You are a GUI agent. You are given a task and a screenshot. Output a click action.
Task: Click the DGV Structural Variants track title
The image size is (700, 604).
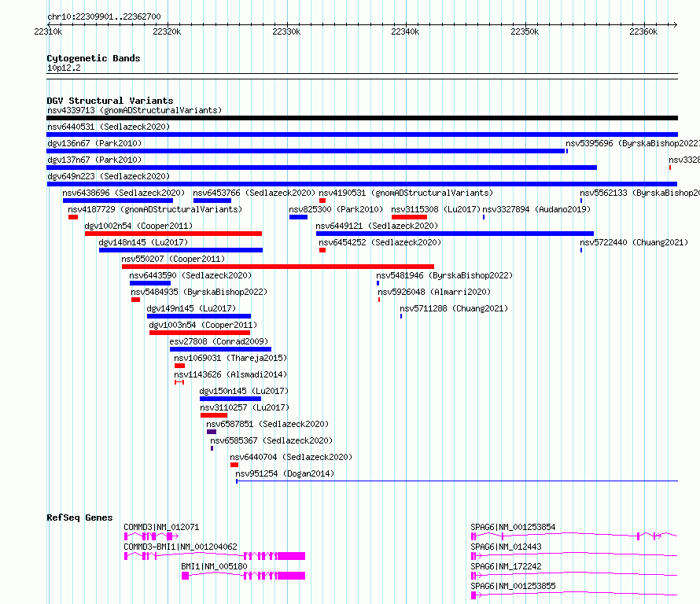click(110, 101)
